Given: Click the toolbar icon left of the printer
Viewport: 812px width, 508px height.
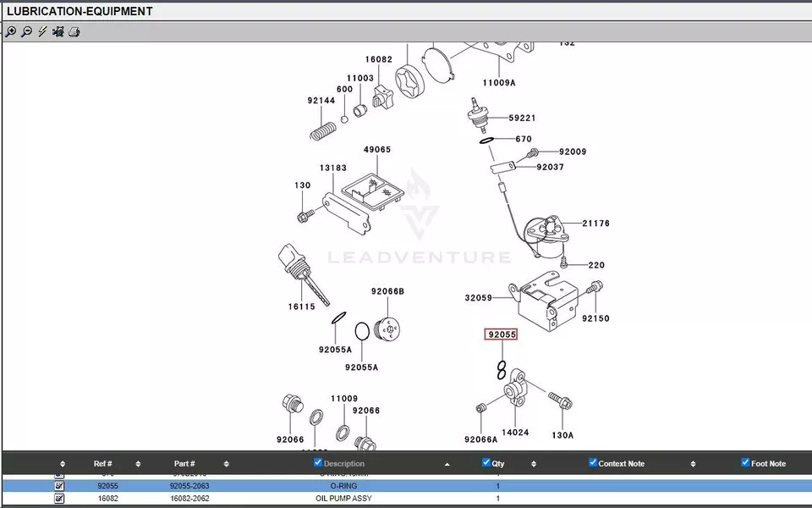Looking at the screenshot, I should click(x=58, y=32).
